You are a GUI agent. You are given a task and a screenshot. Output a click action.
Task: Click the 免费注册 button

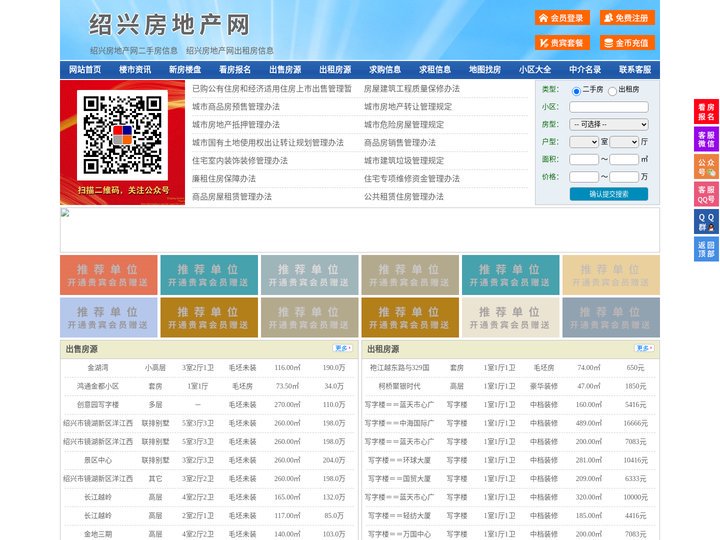pos(627,18)
